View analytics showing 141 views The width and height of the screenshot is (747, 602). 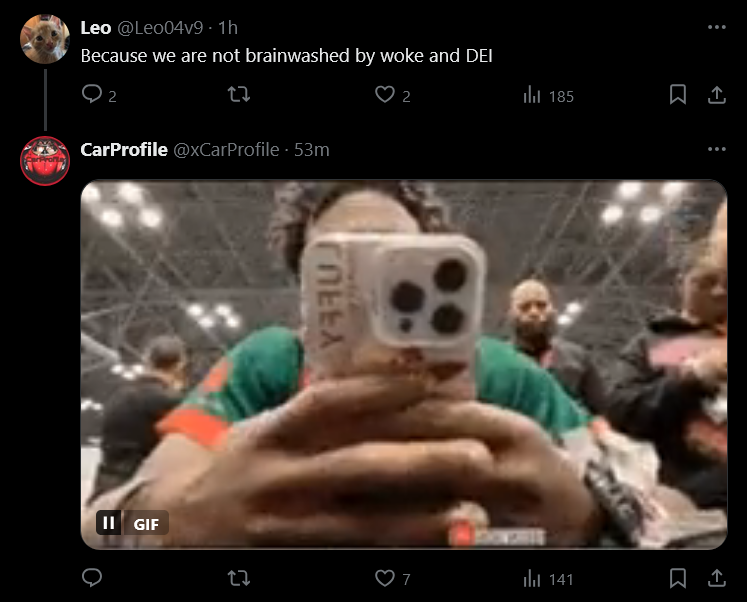[548, 579]
